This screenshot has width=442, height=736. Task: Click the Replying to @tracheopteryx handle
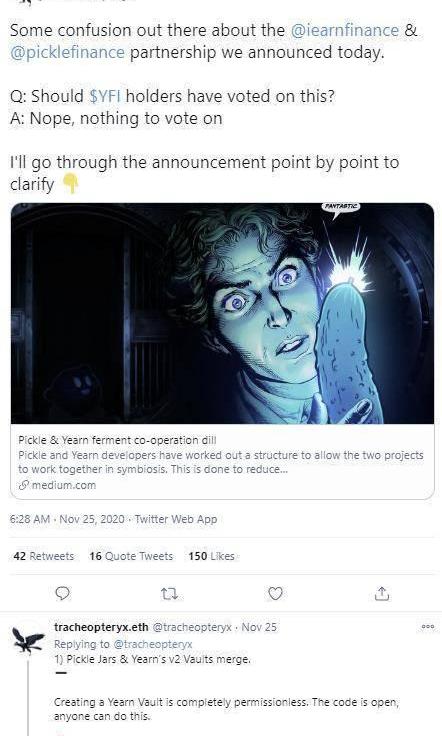pos(153,644)
